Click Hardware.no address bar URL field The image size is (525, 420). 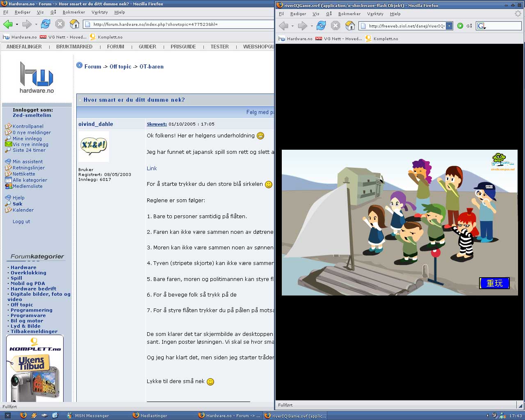coord(178,24)
